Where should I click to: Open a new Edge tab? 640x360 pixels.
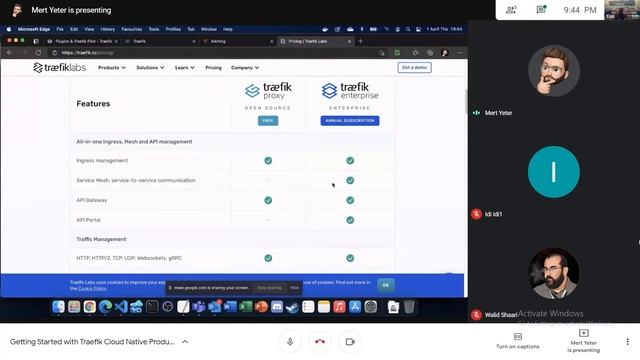point(360,41)
